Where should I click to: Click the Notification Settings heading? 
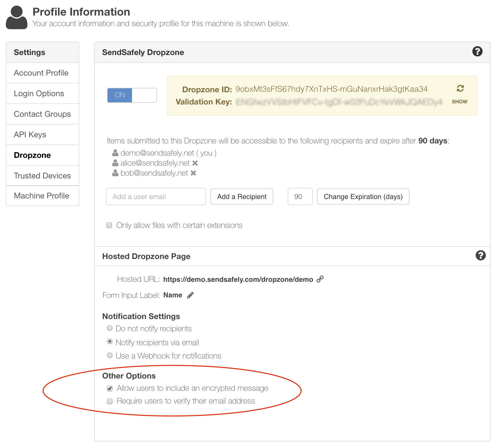(x=141, y=316)
